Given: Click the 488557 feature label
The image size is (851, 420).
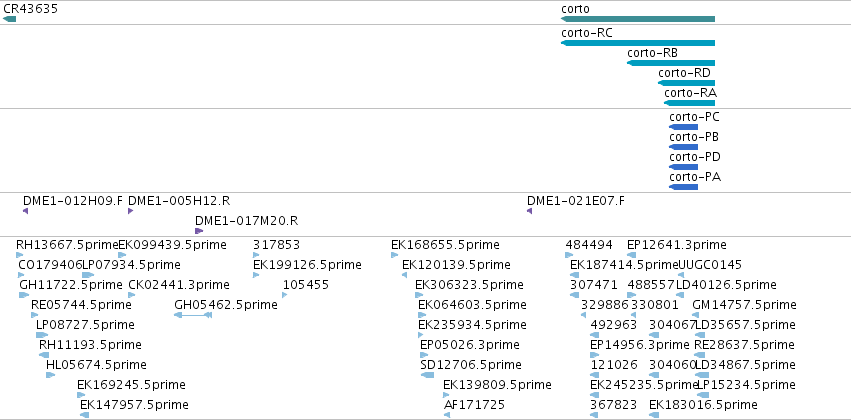Looking at the screenshot, I should 651,285.
